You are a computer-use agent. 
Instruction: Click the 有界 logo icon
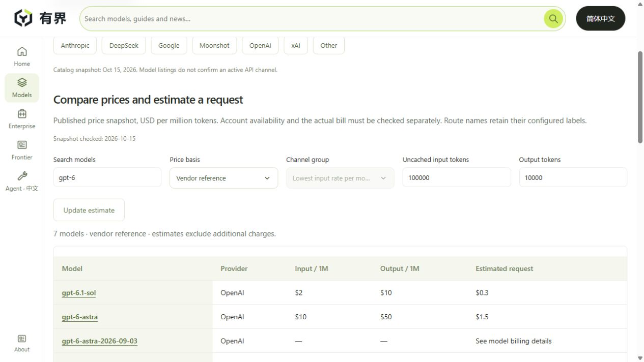pyautogui.click(x=23, y=18)
